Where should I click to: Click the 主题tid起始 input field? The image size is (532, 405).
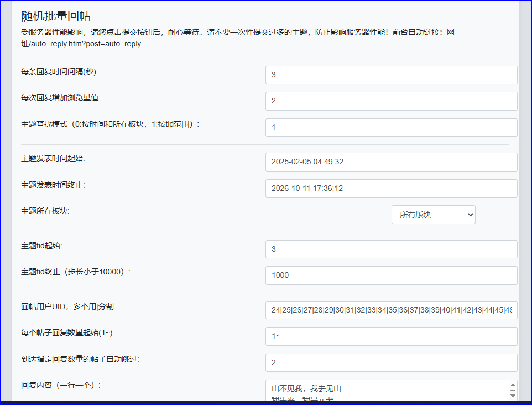(391, 249)
